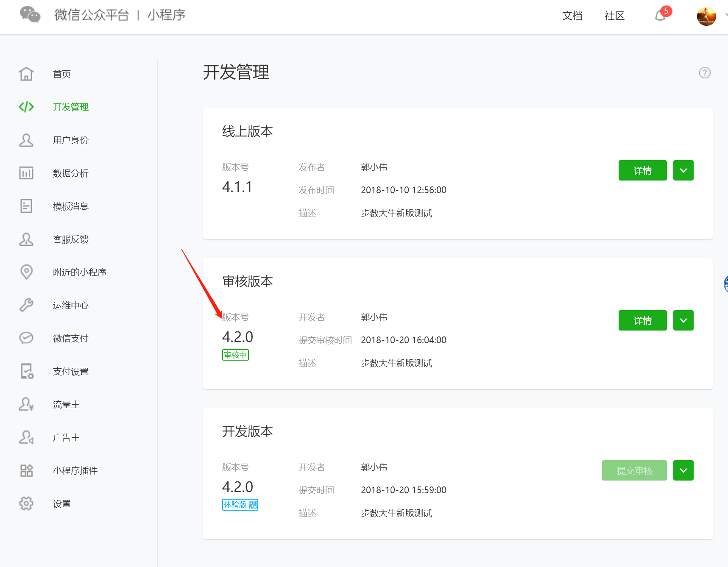Open the user avatar in top right
Screen dimensions: 728x567
[706, 17]
